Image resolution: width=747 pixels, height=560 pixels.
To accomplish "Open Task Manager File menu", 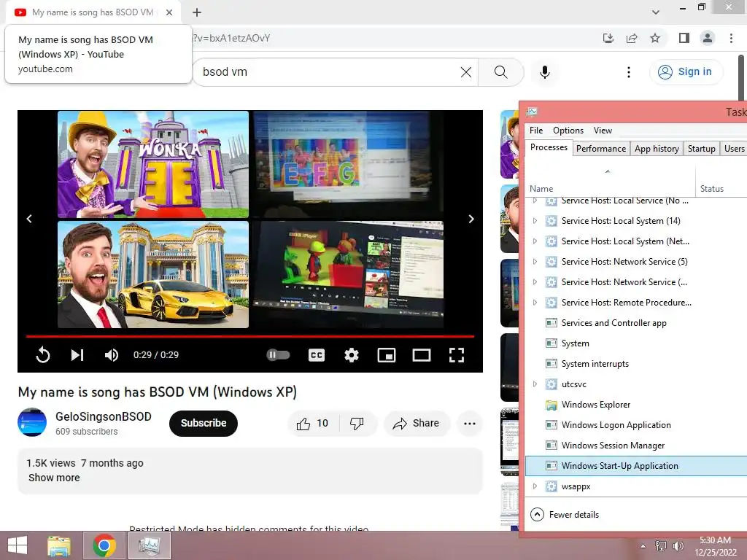I will tap(536, 131).
